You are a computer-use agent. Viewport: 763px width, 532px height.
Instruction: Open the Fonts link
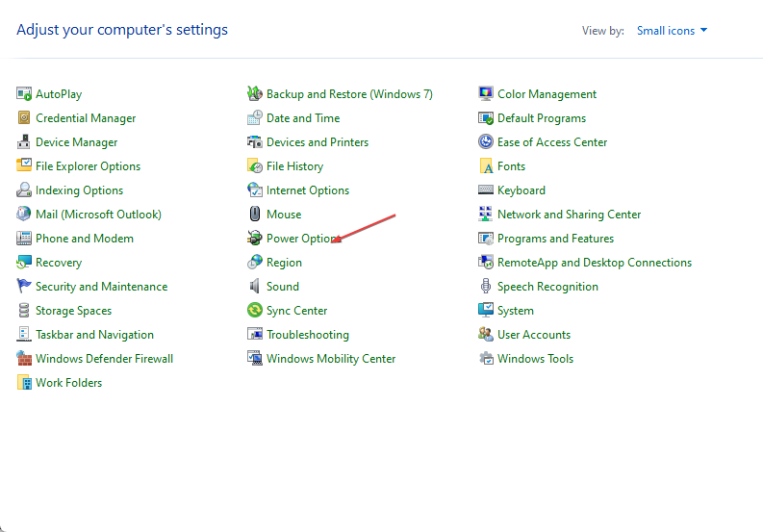tap(511, 166)
